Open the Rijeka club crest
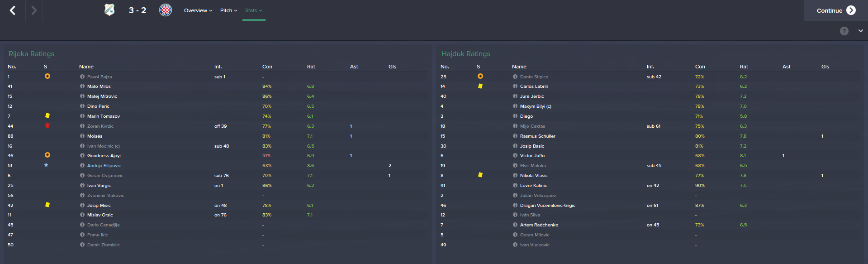This screenshot has height=264, width=868. point(109,10)
